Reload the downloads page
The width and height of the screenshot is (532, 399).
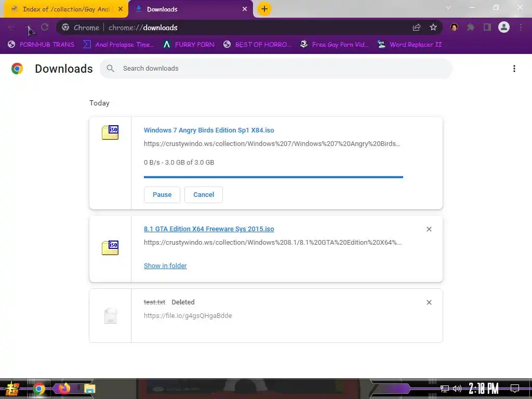click(45, 28)
